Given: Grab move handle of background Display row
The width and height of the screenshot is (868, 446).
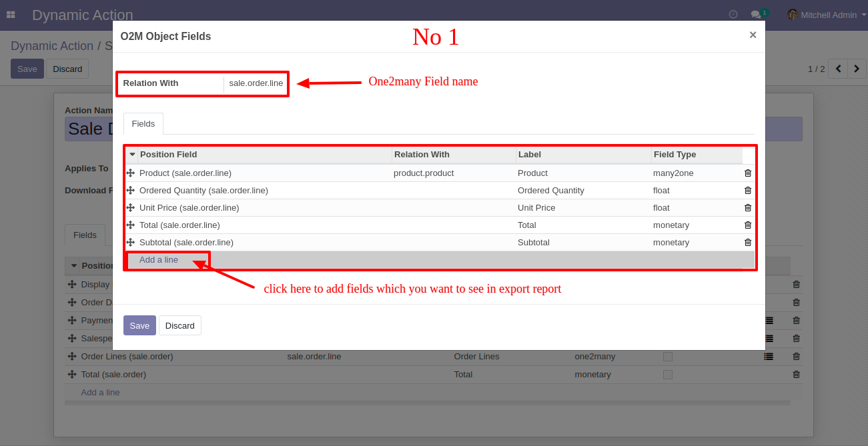Looking at the screenshot, I should (72, 285).
